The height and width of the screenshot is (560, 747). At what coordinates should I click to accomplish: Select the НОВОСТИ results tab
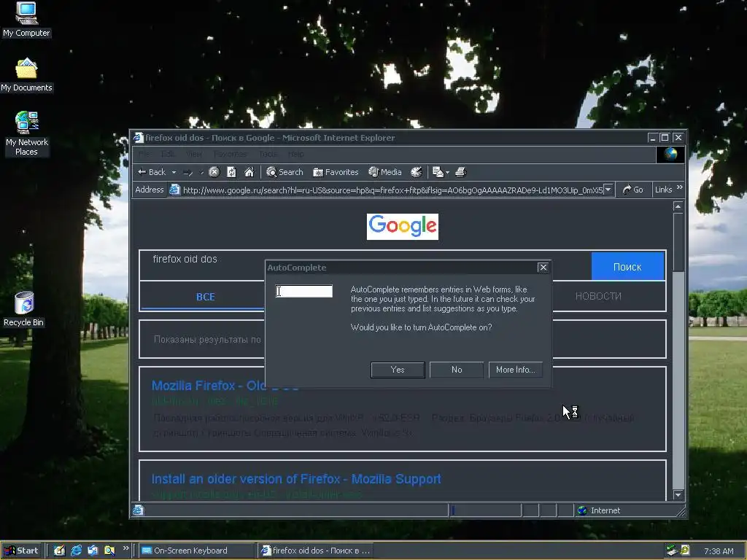598,296
